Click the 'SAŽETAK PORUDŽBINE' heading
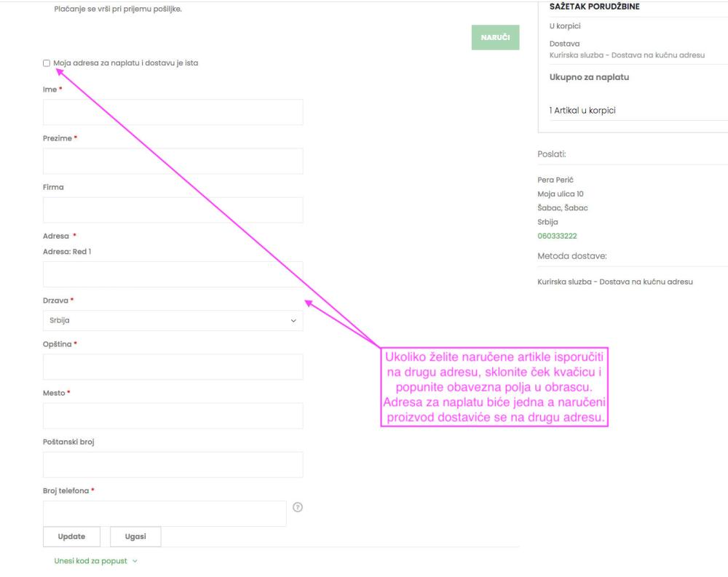Screen dimensions: 728x577 click(594, 7)
